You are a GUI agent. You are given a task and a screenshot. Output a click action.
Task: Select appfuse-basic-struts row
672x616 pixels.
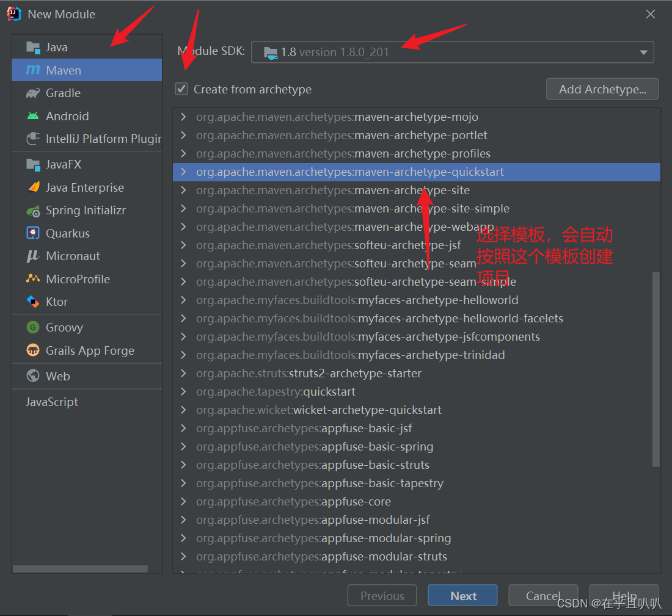coord(417,465)
